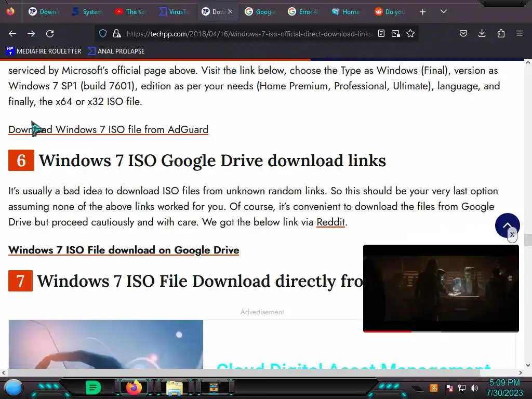Viewport: 532px width, 399px height.
Task: Go forward to the next page
Action: click(31, 34)
